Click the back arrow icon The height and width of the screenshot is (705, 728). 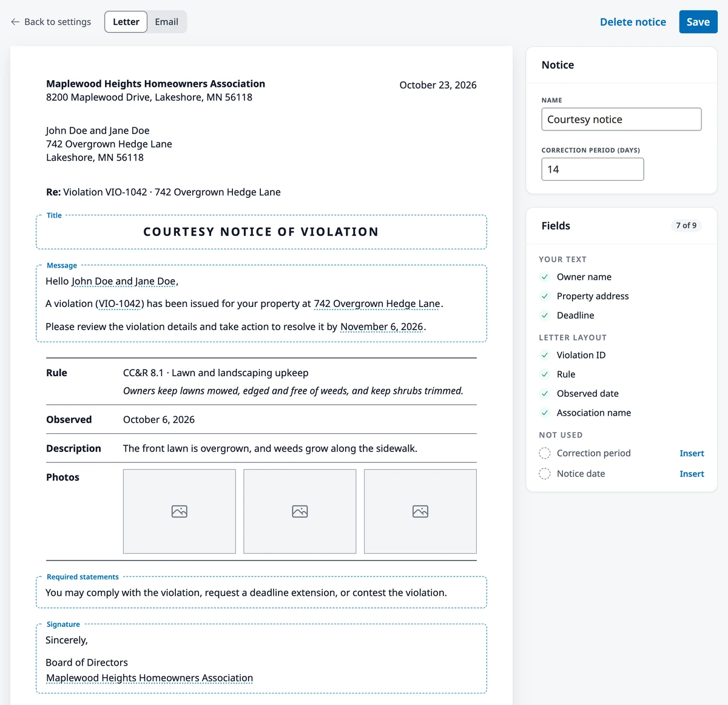coord(15,22)
